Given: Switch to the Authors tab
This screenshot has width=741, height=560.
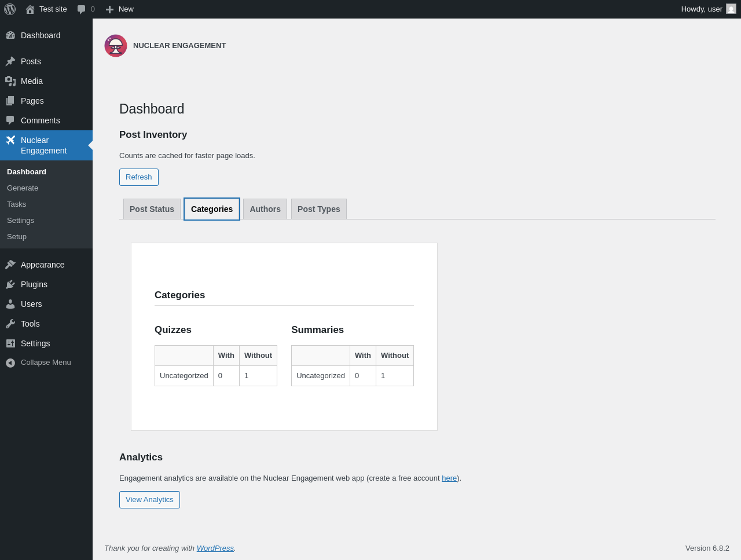Looking at the screenshot, I should click(265, 209).
